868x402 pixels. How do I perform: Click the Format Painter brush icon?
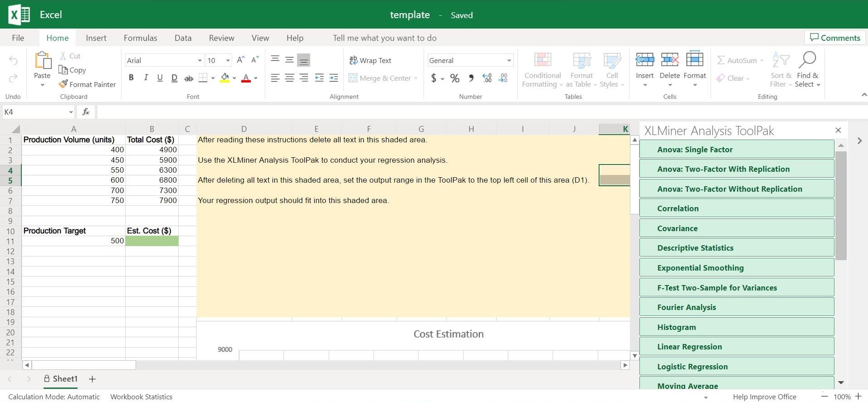63,84
